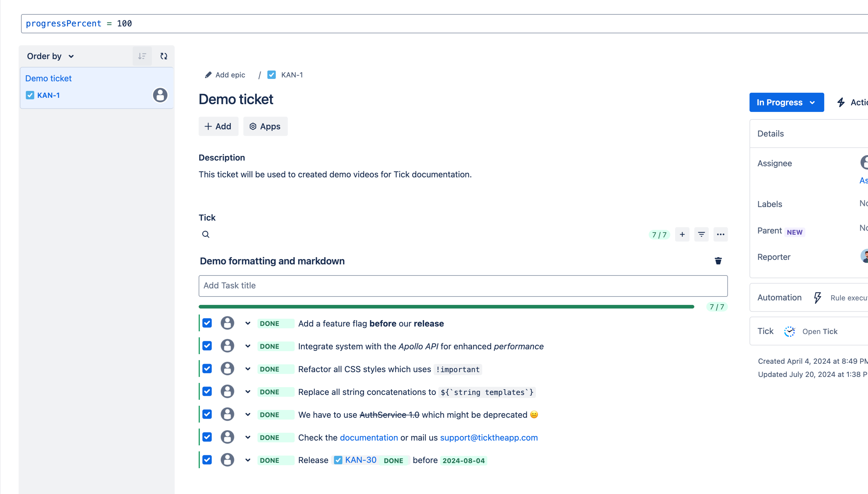Open the three-dots more menu in Tick

tap(720, 234)
